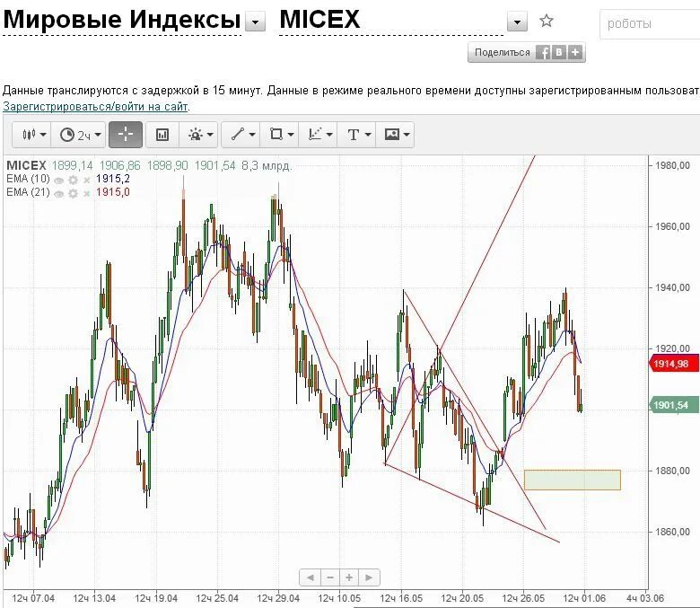Open settings gear for EMA (10)
This screenshot has height=608, width=700.
[x=73, y=180]
